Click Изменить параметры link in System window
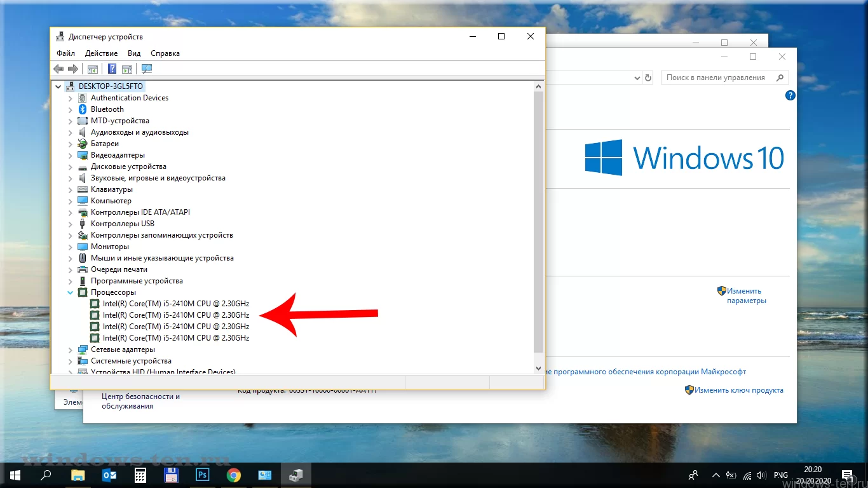The width and height of the screenshot is (868, 488). tap(747, 295)
